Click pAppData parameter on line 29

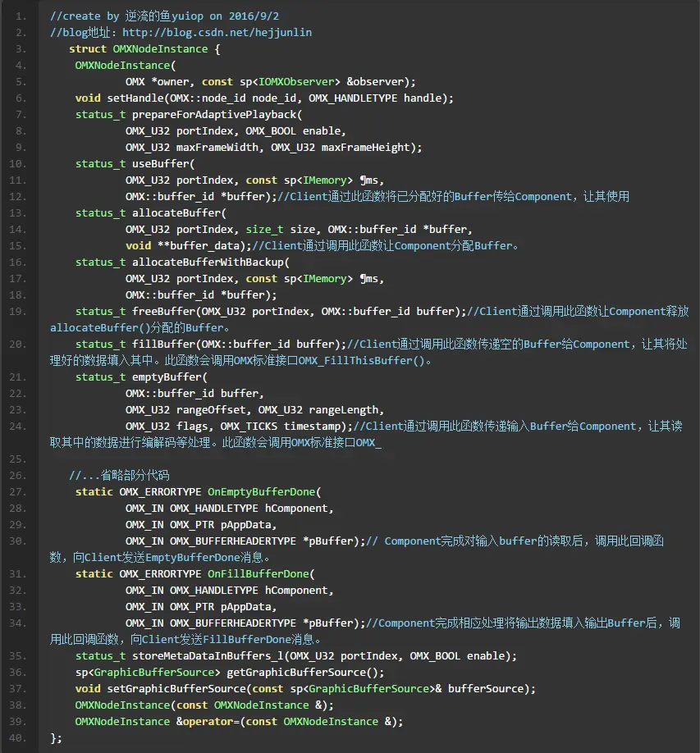(x=246, y=524)
